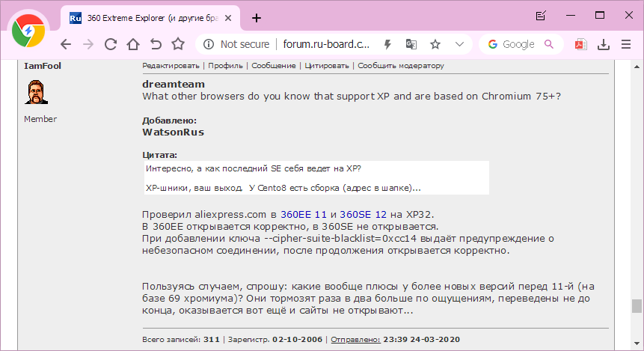This screenshot has width=644, height=351.
Task: Click the WatsonRus name in post
Action: tap(173, 132)
